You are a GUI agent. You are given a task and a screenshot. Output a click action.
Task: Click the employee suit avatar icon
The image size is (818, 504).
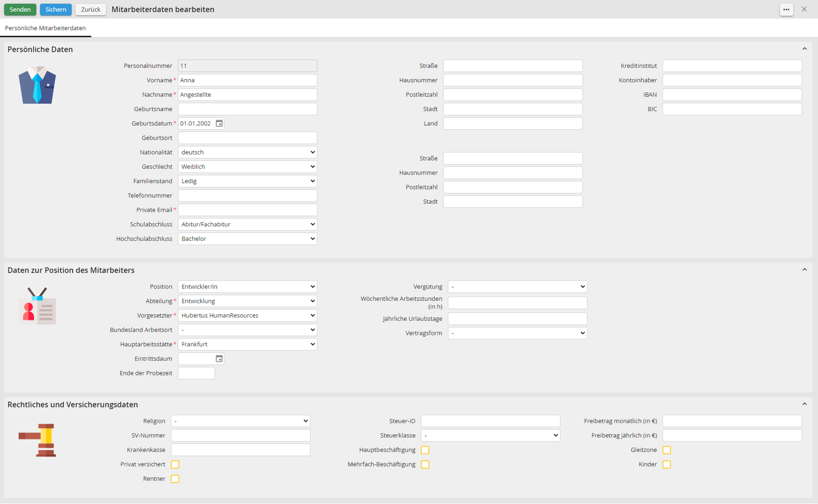37,85
